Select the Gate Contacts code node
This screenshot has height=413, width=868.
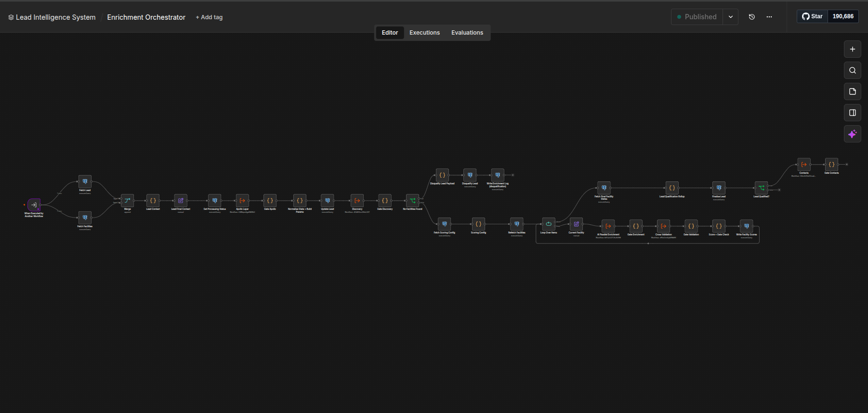[831, 165]
